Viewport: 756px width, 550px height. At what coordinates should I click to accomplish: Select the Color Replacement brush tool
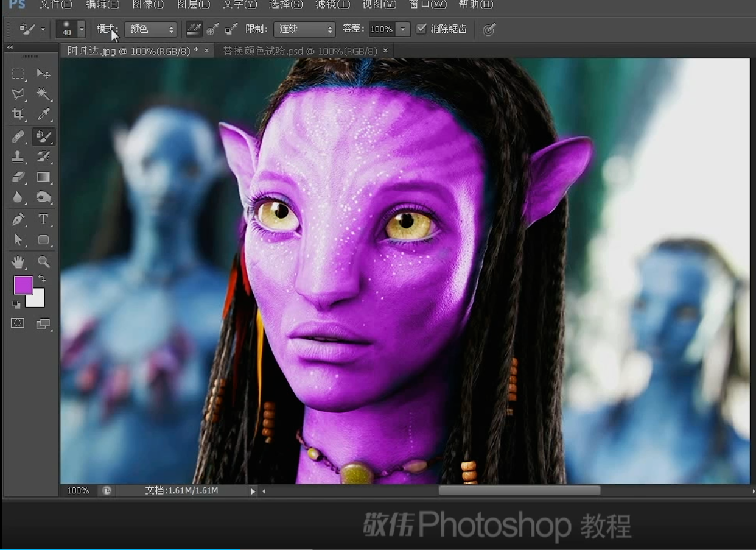click(43, 136)
